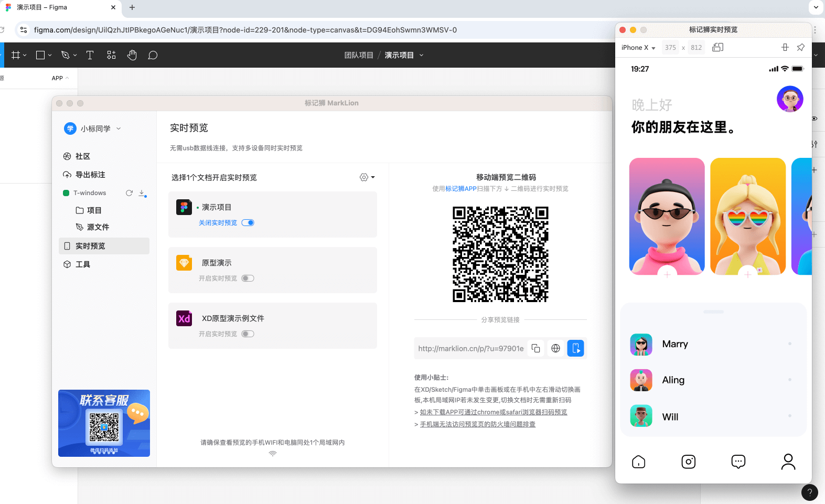
Task: Click the 标记狮APP link
Action: point(460,189)
